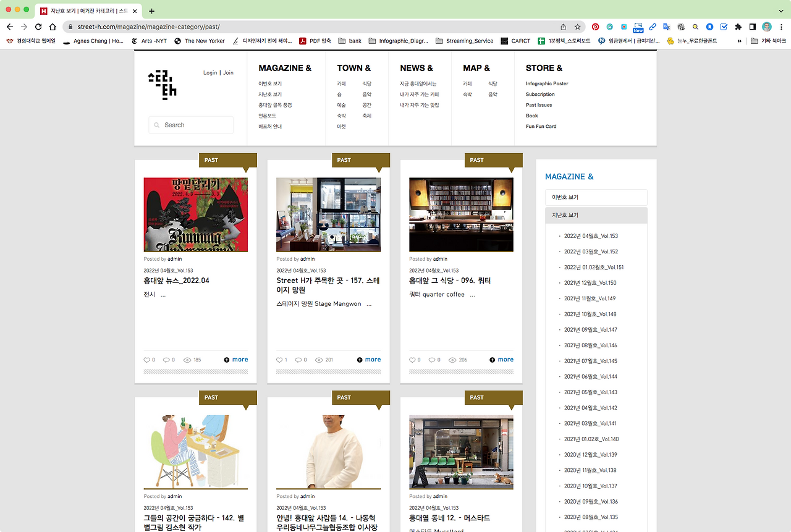Image resolution: width=791 pixels, height=532 pixels.
Task: Open the Arts -NYT bookmark
Action: pyautogui.click(x=149, y=41)
